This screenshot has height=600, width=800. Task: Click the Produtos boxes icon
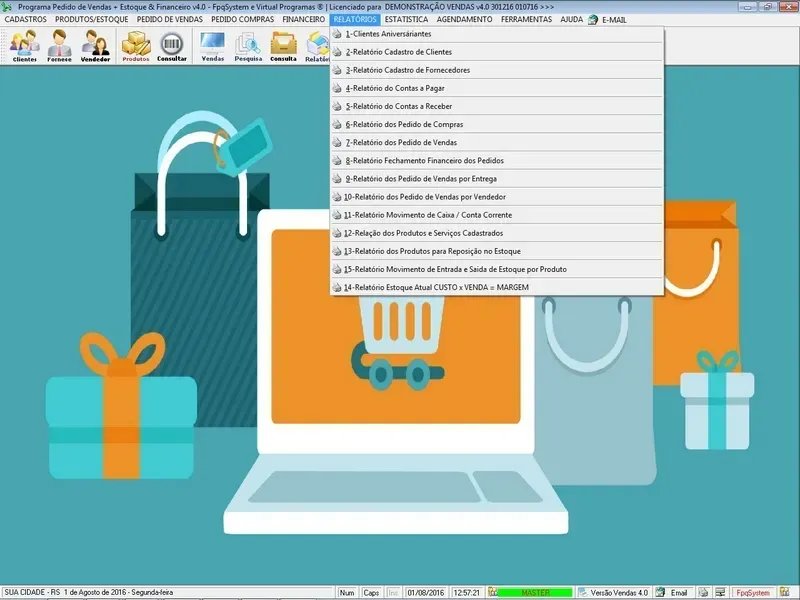coord(136,46)
